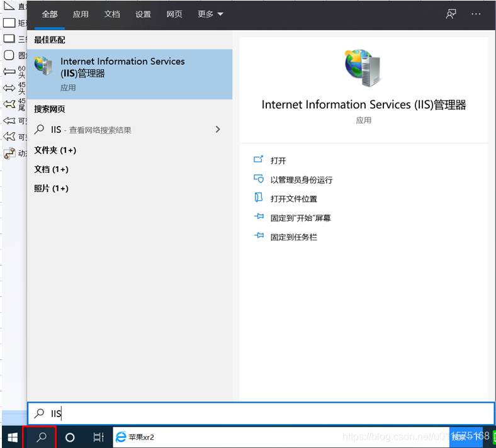
Task: Click the 最佳匹配 heading
Action: pyautogui.click(x=50, y=40)
